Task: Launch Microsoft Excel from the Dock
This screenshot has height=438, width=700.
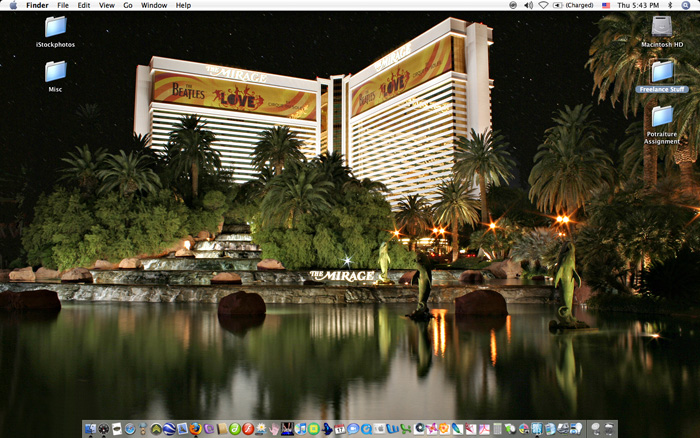Action: 405,429
